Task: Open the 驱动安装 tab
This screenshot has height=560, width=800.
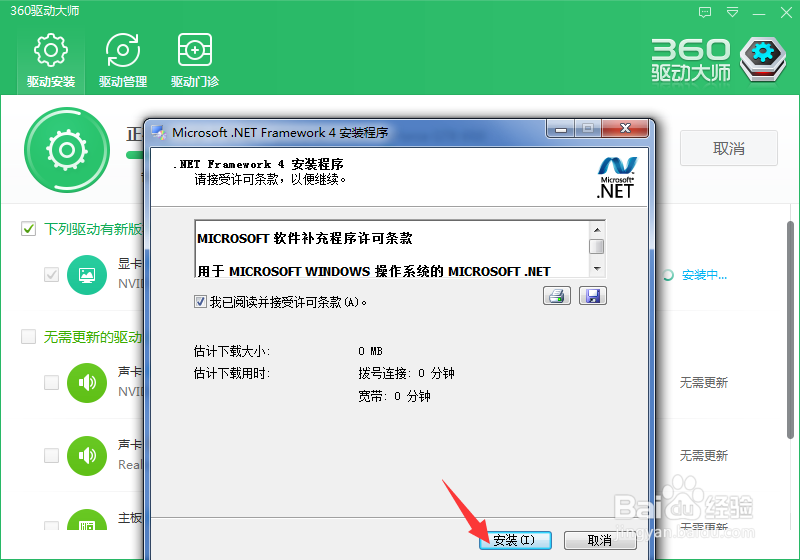Action: point(51,60)
